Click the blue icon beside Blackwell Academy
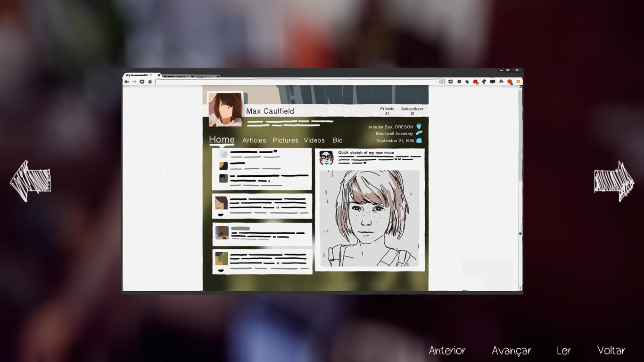644x362 pixels. pos(419,133)
